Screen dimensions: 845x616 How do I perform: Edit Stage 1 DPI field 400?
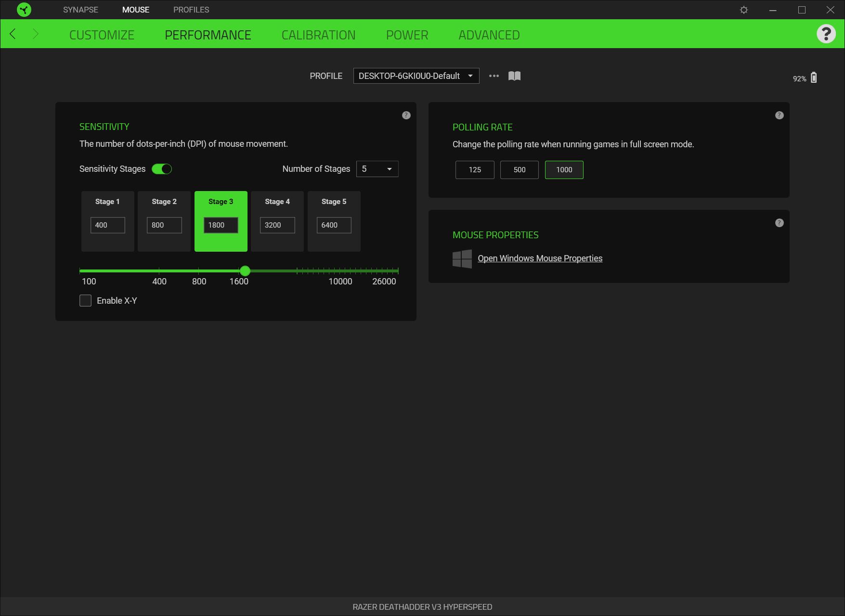[108, 225]
